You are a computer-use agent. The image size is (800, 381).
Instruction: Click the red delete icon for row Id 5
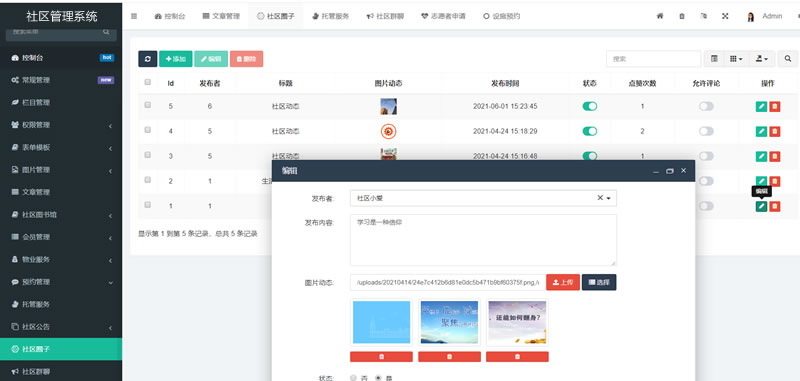point(774,107)
